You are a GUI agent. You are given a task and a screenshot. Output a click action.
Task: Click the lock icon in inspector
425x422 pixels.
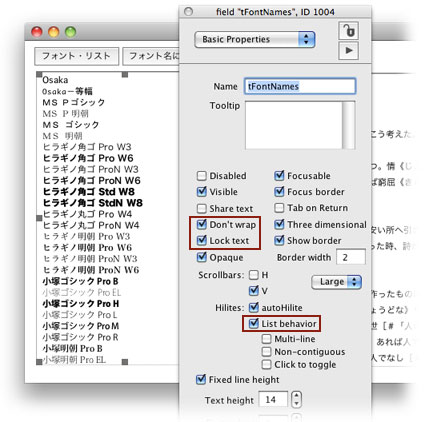tap(348, 31)
